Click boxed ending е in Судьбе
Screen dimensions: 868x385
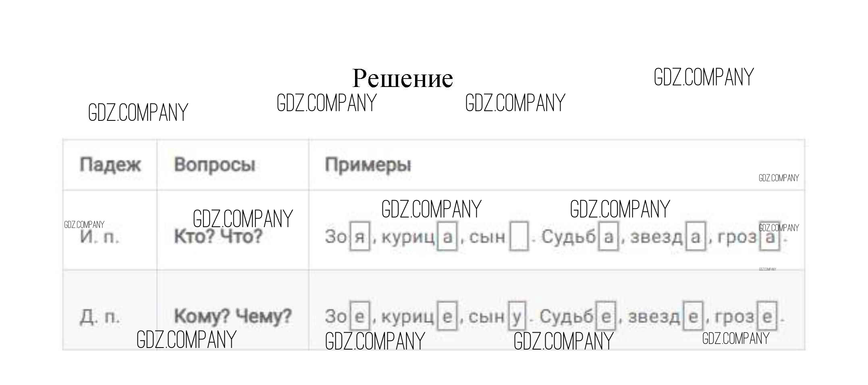coord(606,317)
